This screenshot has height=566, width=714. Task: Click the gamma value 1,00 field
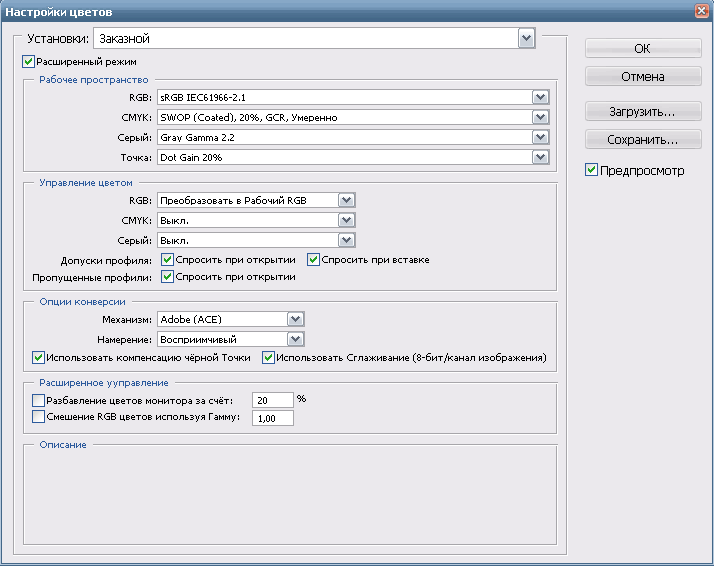pos(273,418)
